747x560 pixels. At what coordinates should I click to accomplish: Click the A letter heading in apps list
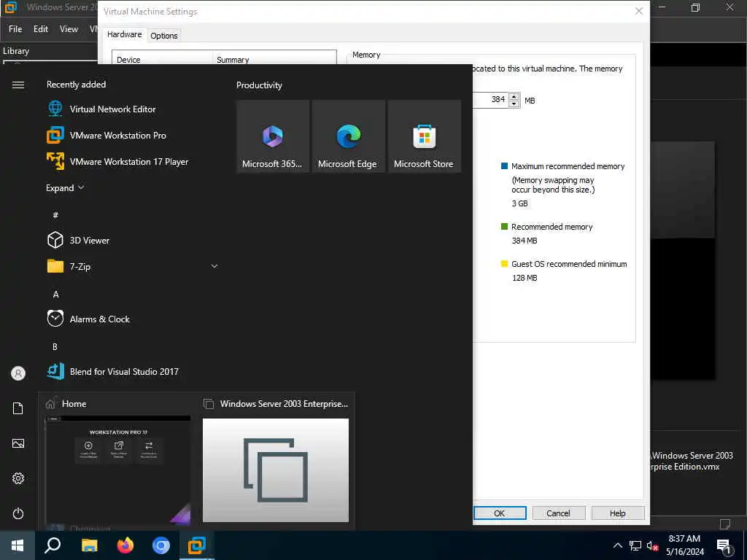click(x=55, y=294)
